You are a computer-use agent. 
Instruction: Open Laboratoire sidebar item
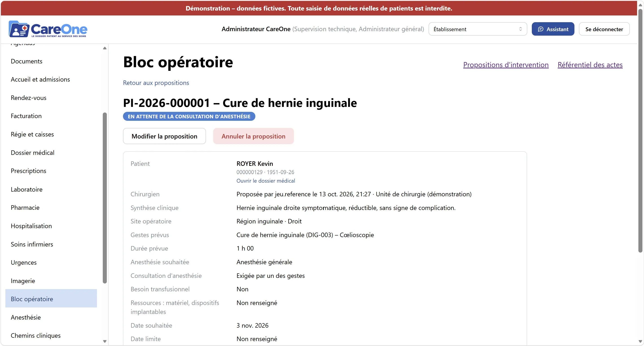point(51,190)
